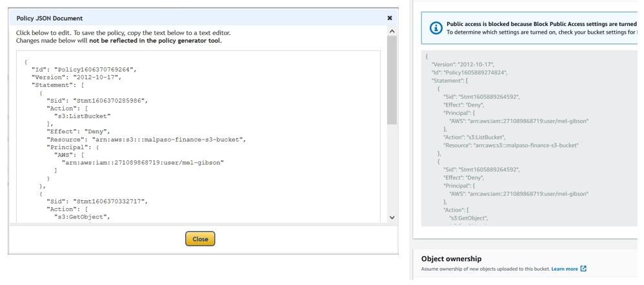Click the Object ownership section heading
This screenshot has width=644, height=285.
click(451, 259)
